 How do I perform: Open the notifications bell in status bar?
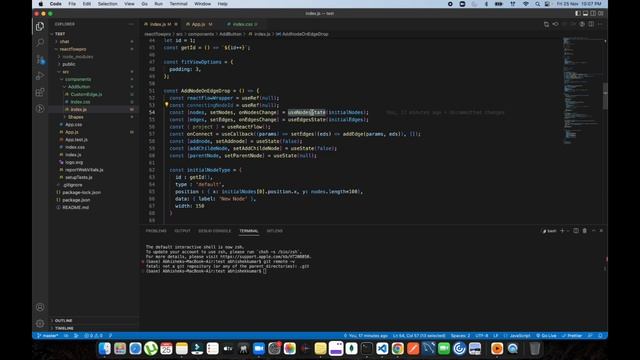600,336
